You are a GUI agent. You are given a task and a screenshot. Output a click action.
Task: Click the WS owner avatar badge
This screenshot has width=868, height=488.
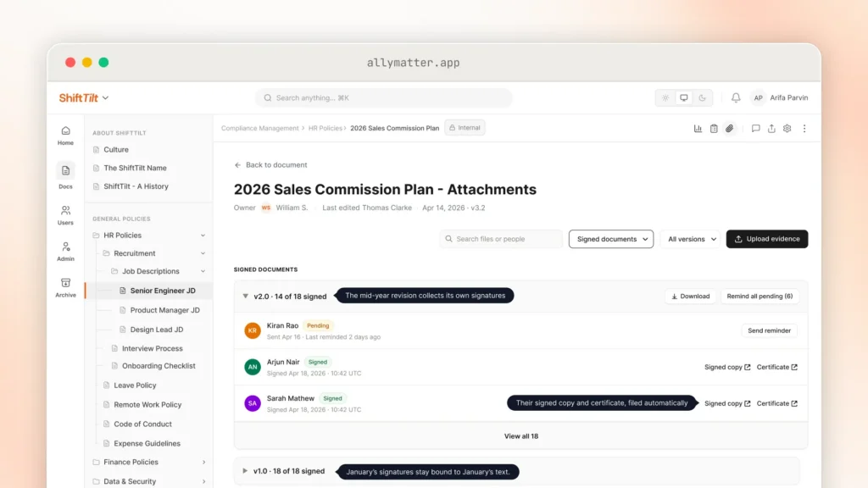266,208
